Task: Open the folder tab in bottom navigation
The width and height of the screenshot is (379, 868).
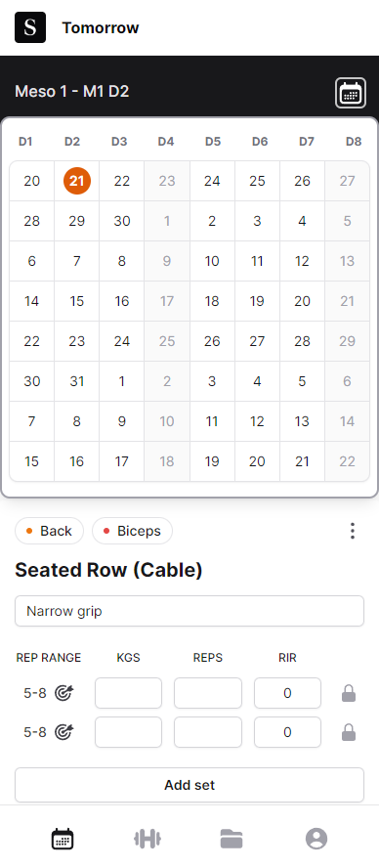Action: 232,839
